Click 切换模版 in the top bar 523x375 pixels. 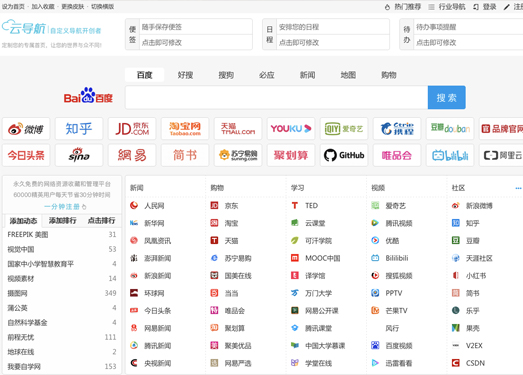point(102,7)
